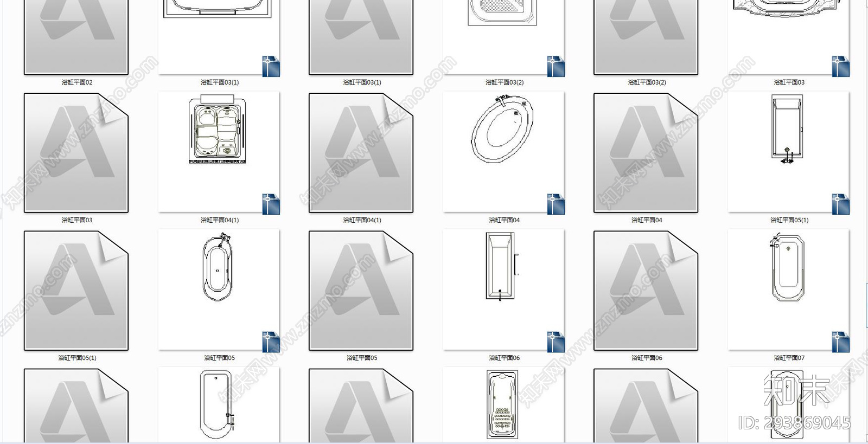The image size is (868, 444).
Task: Click the 浴缸平面03 label under the generic file icon
Action: (x=77, y=220)
